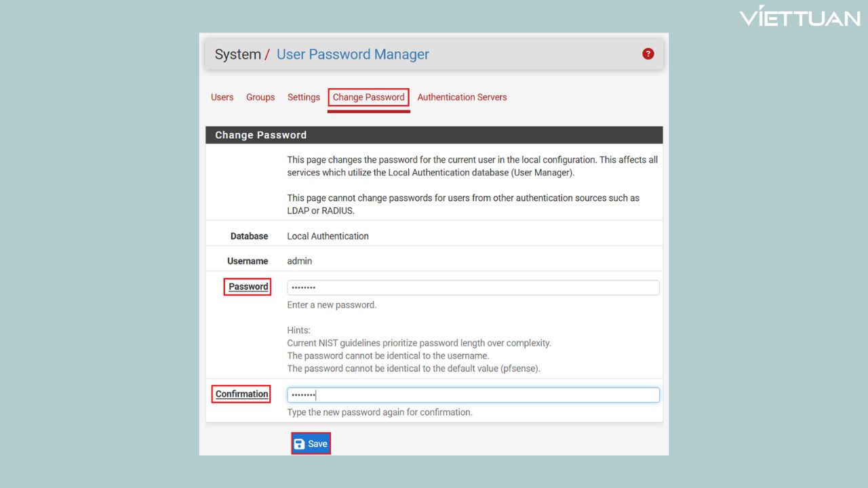Viewport: 868px width, 488px height.
Task: Go to the Settings tab
Action: pos(303,97)
